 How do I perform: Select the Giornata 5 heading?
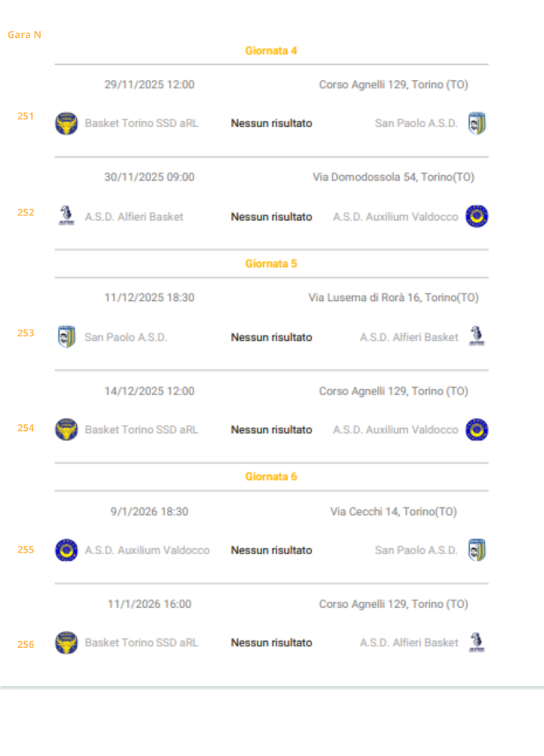tap(271, 264)
